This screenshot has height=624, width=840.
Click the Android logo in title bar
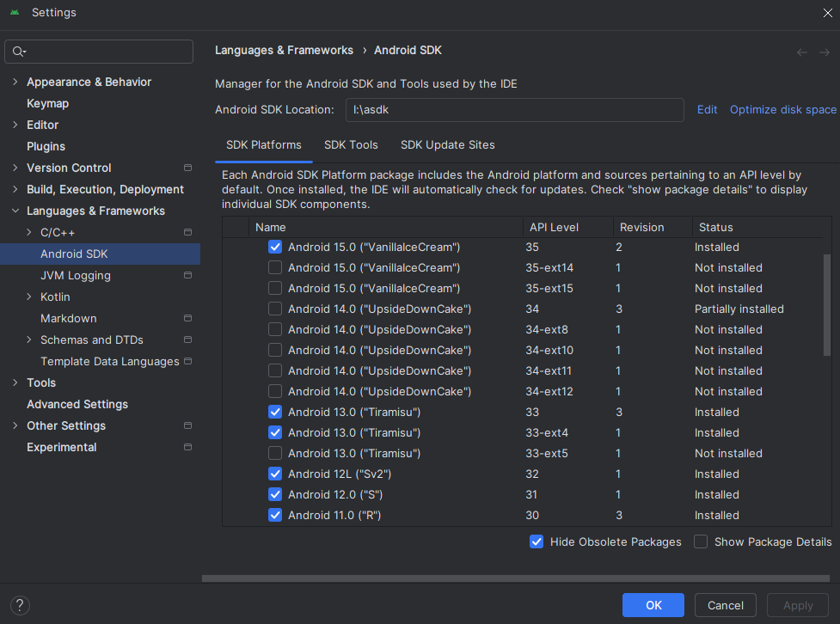pyautogui.click(x=15, y=12)
